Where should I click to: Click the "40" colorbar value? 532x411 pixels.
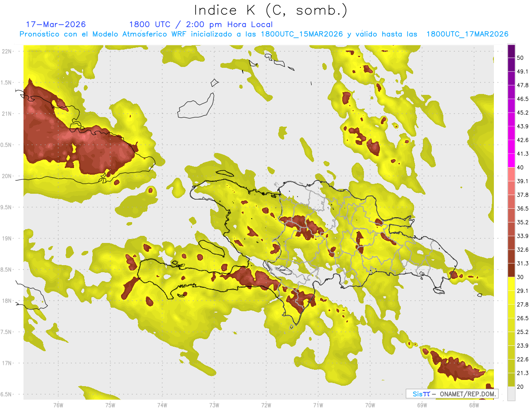click(520, 168)
